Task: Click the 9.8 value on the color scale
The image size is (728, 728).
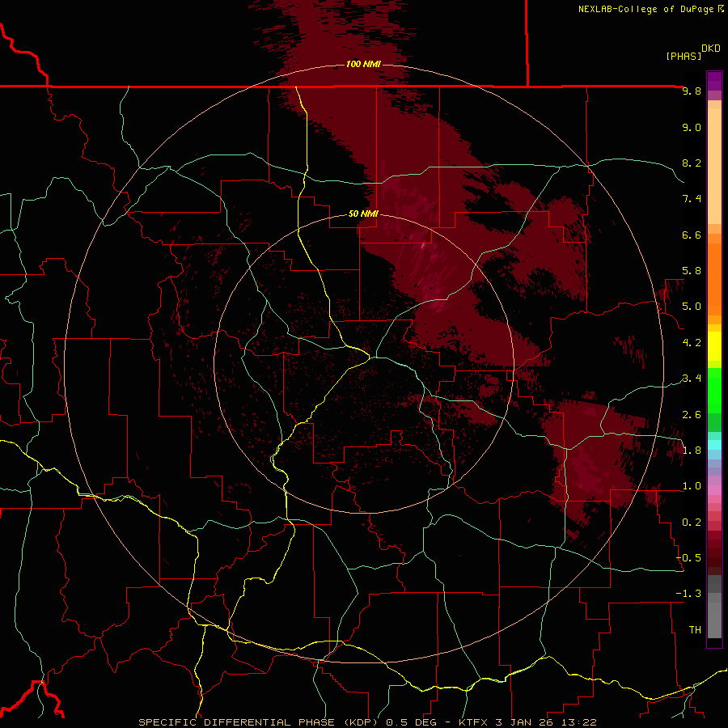Action: point(692,91)
